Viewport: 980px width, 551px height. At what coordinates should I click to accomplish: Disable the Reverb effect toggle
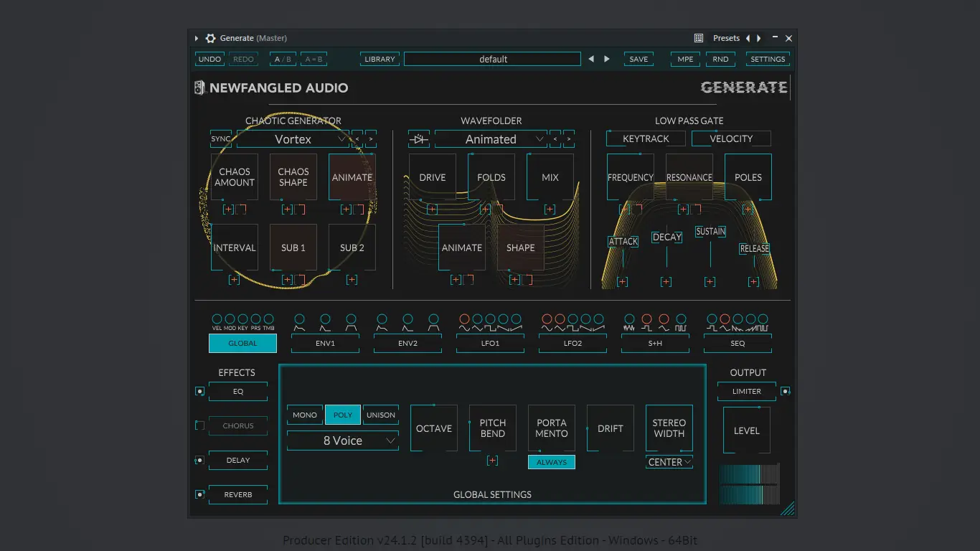(x=199, y=494)
